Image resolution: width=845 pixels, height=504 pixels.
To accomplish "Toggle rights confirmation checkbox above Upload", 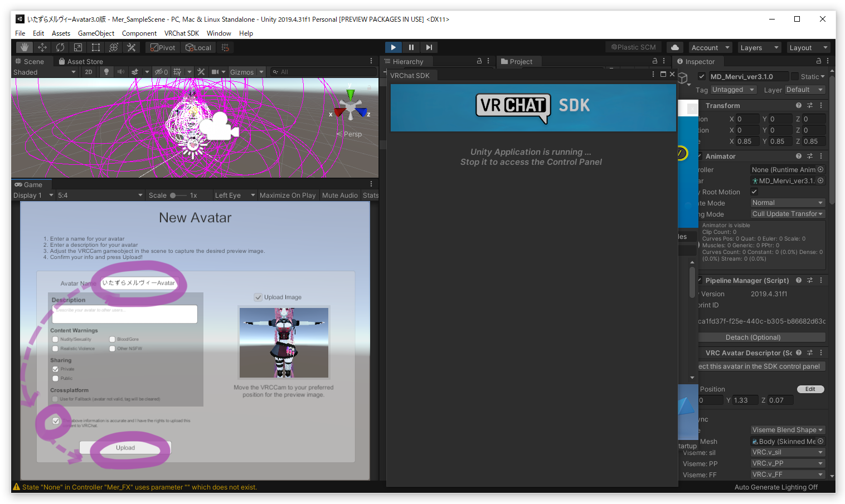I will (x=56, y=421).
